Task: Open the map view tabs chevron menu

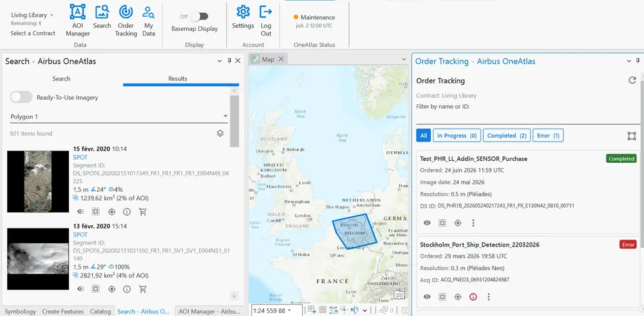Action: pyautogui.click(x=404, y=59)
